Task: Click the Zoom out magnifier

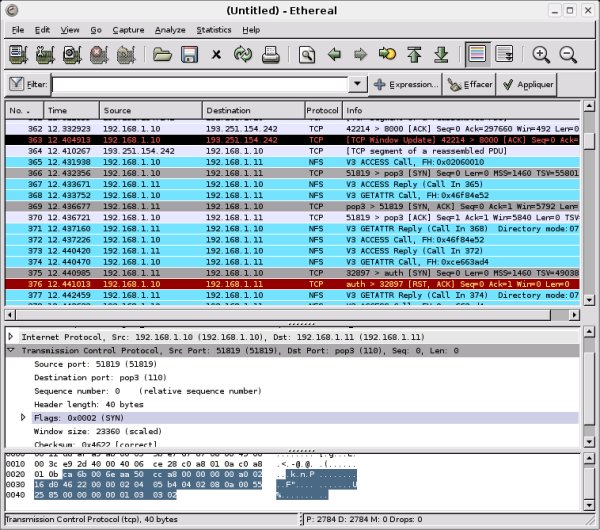Action: (x=568, y=55)
